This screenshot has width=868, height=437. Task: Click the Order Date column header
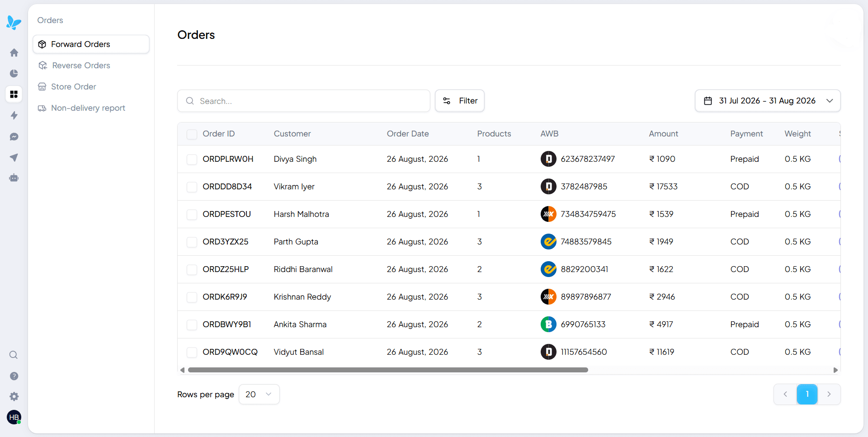408,134
